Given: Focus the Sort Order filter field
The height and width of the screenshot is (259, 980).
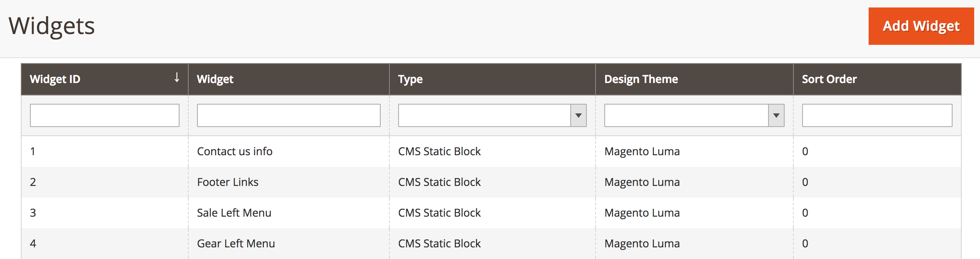Looking at the screenshot, I should coord(877,115).
